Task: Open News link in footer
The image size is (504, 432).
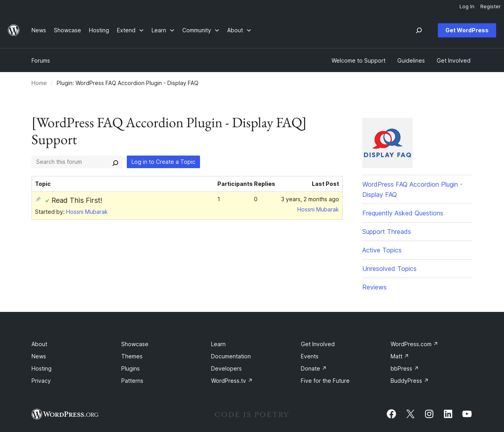Action: tap(39, 356)
